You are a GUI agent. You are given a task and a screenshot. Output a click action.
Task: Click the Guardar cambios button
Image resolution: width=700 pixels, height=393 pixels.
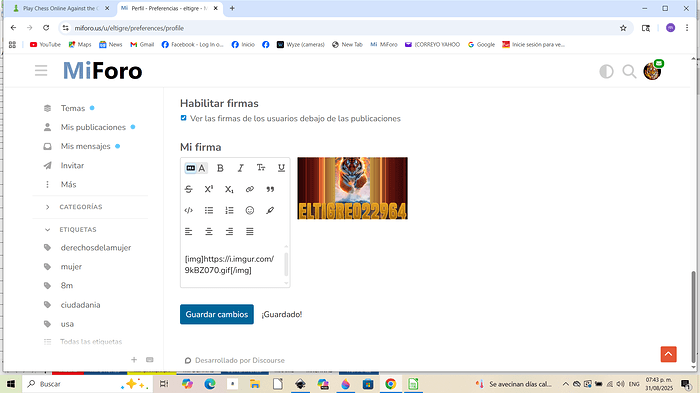click(217, 314)
